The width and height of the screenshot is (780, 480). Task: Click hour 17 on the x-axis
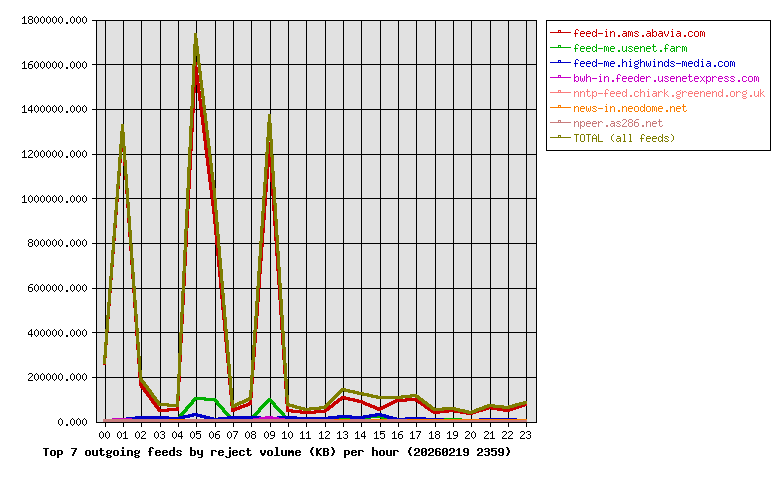click(x=415, y=435)
